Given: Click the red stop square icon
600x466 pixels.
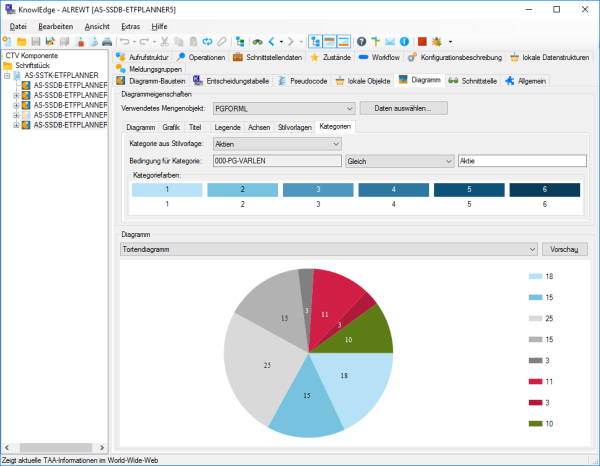Looking at the screenshot, I should point(422,41).
